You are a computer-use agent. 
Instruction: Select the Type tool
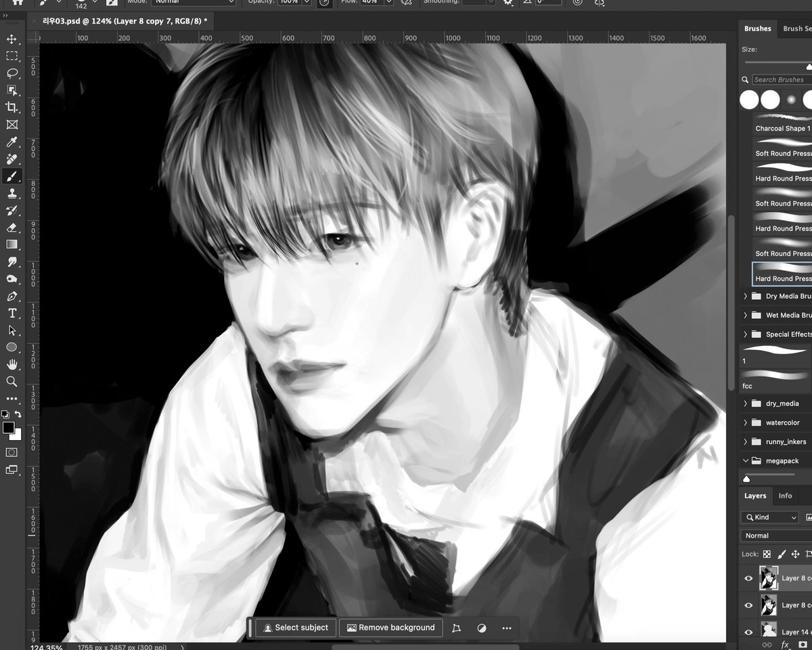tap(12, 313)
